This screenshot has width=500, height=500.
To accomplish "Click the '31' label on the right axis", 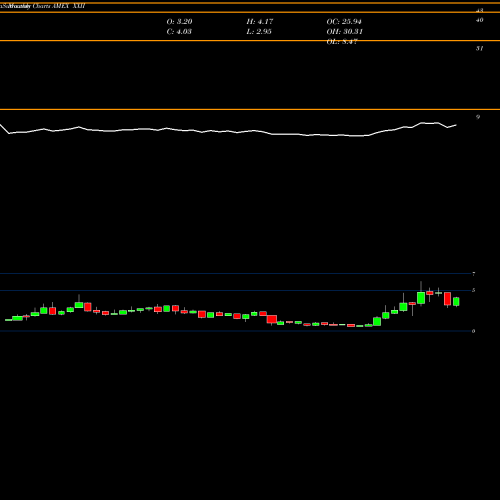I will pos(479,48).
